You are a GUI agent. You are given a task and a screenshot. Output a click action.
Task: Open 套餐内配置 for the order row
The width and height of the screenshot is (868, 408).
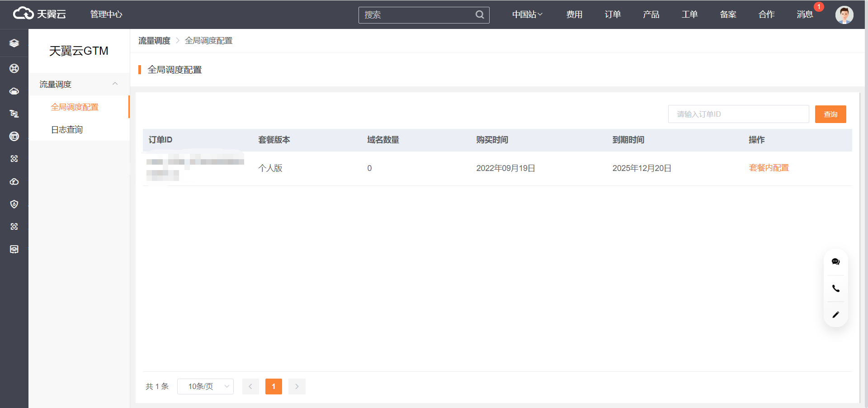coord(769,168)
